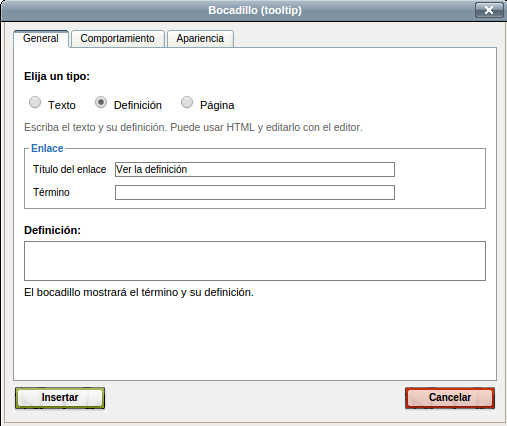Pick the Página radio button
Viewport: 507px width, 426px height.
click(x=187, y=102)
